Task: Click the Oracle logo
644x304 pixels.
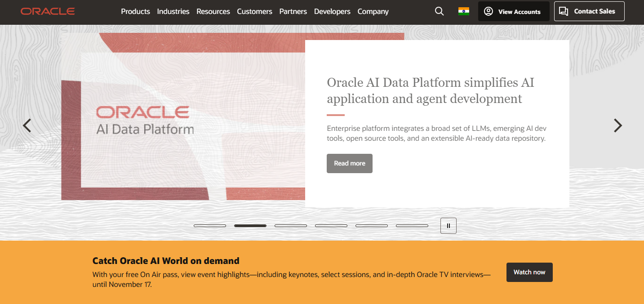Action: click(x=48, y=11)
